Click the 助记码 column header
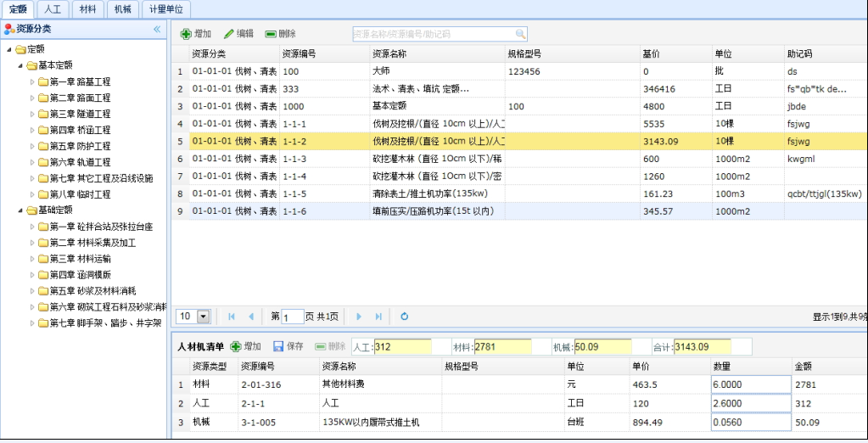 tap(826, 53)
